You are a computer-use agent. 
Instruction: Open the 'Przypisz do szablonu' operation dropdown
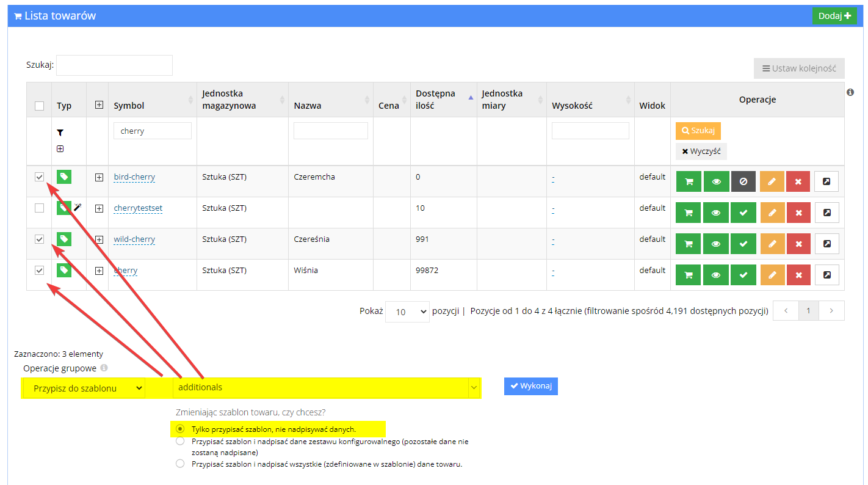point(85,388)
